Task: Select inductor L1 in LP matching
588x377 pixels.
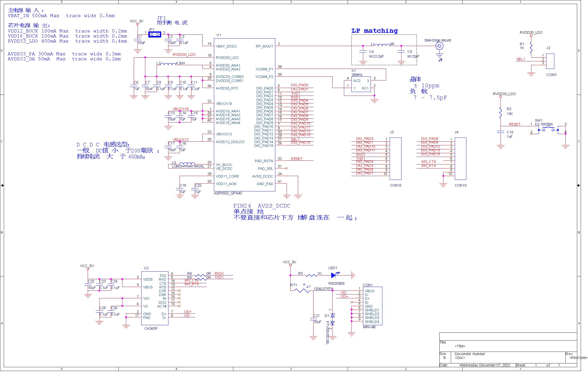Action: pyautogui.click(x=382, y=46)
